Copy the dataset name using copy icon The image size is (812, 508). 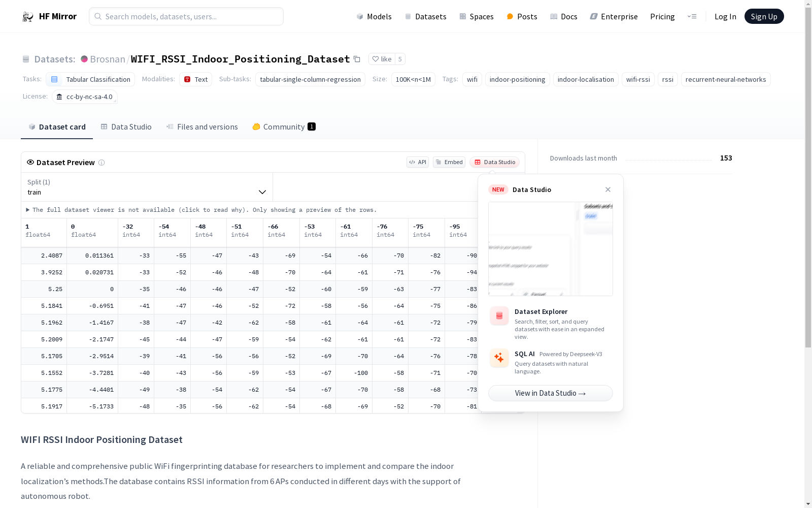pos(357,59)
